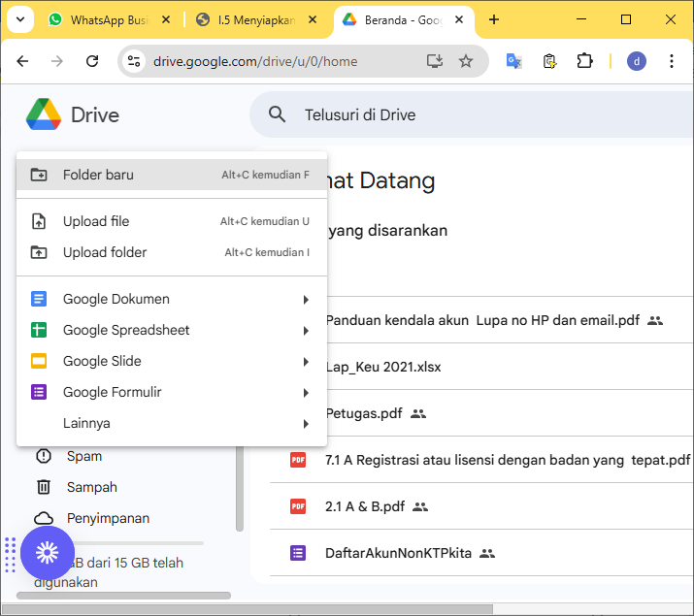This screenshot has width=694, height=616.
Task: Click the Google Translate icon in toolbar
Action: pos(514,61)
